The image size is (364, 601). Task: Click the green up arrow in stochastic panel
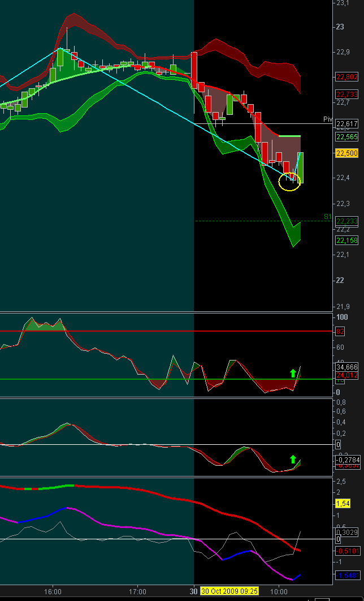(x=293, y=373)
